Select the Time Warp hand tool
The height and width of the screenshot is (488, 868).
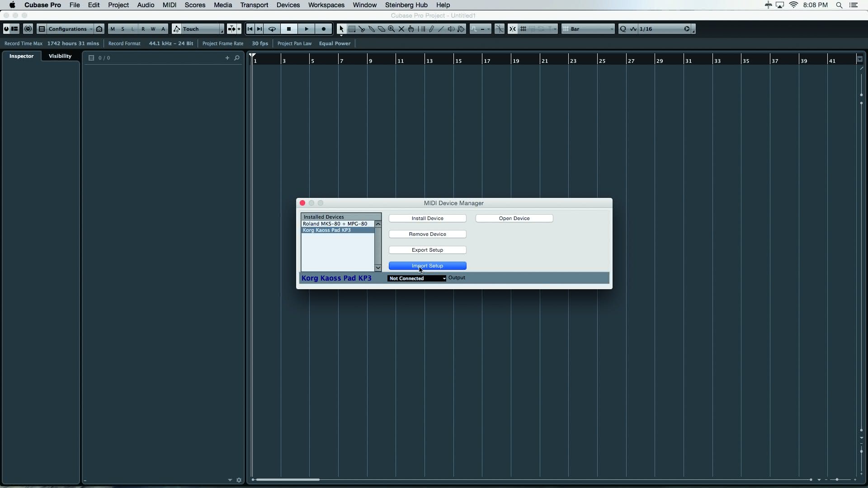coord(411,29)
